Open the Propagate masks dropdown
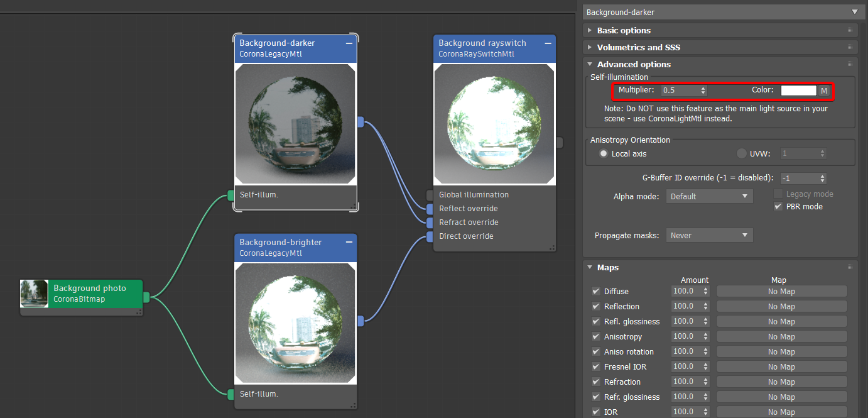868x418 pixels. (x=709, y=235)
